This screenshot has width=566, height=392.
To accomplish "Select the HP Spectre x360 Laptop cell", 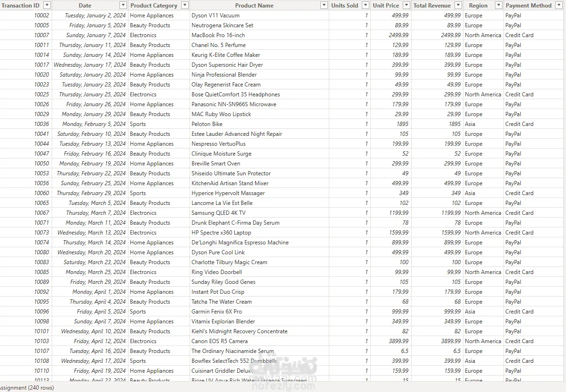I will 259,233.
